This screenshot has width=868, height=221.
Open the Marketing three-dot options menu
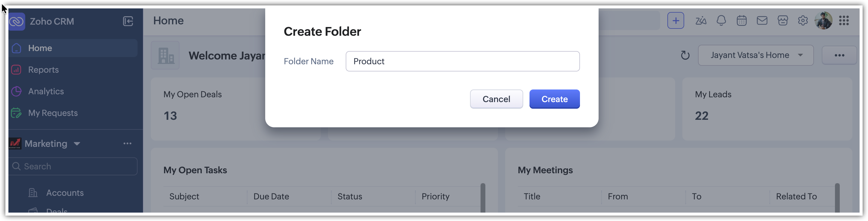tap(127, 144)
